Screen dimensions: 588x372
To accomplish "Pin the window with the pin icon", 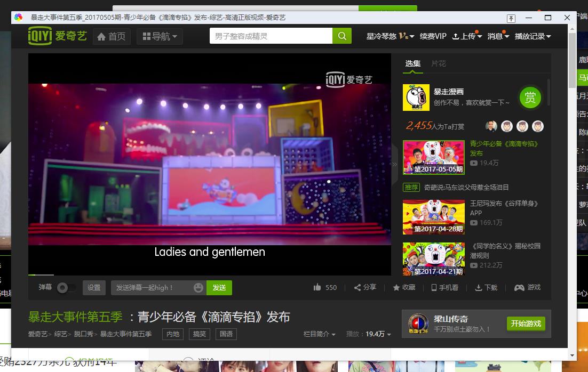I will 511,18.
